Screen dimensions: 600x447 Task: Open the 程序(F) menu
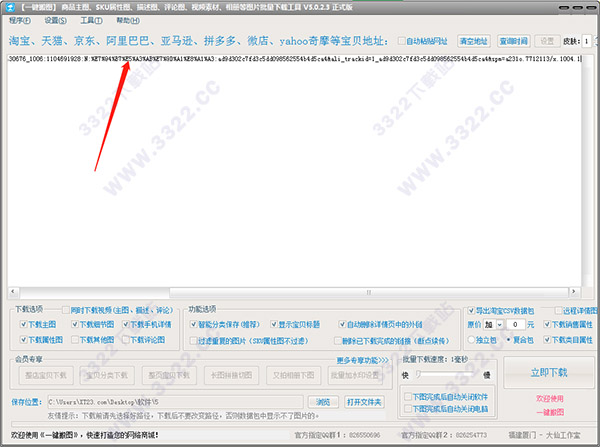[x=20, y=20]
